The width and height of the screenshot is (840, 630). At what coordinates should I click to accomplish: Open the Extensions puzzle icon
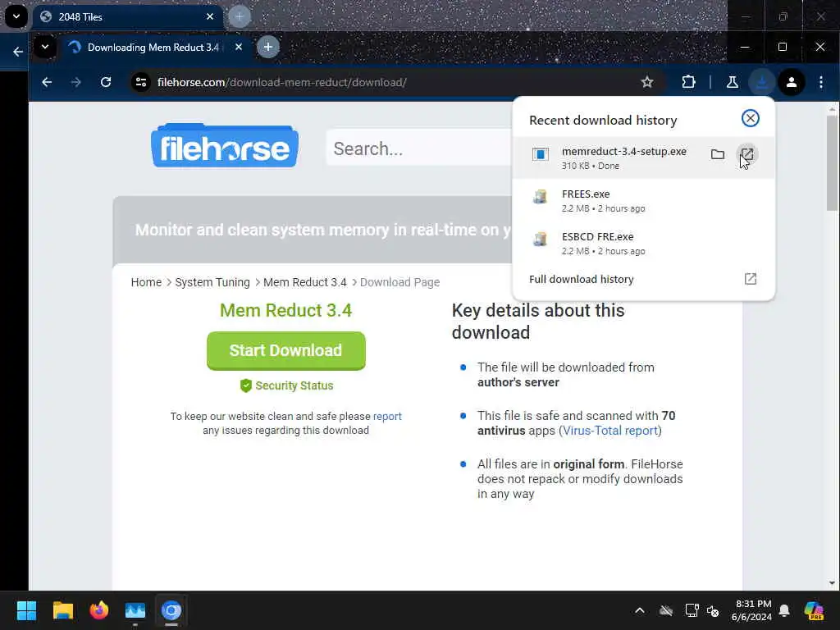pos(688,82)
